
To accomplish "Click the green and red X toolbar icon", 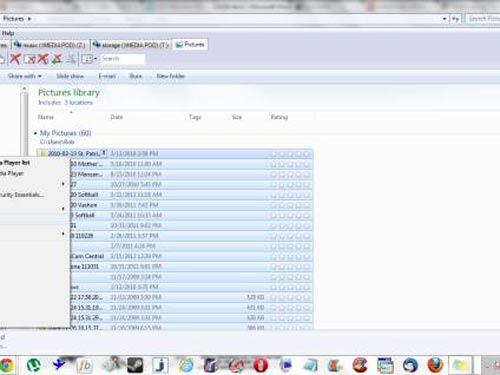I will [x=57, y=59].
